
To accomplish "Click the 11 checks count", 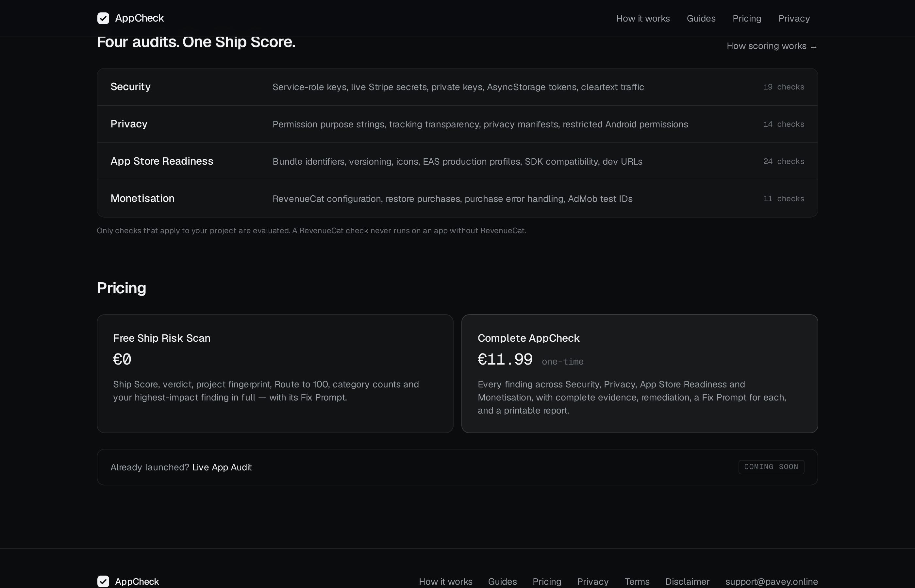I will pyautogui.click(x=784, y=199).
